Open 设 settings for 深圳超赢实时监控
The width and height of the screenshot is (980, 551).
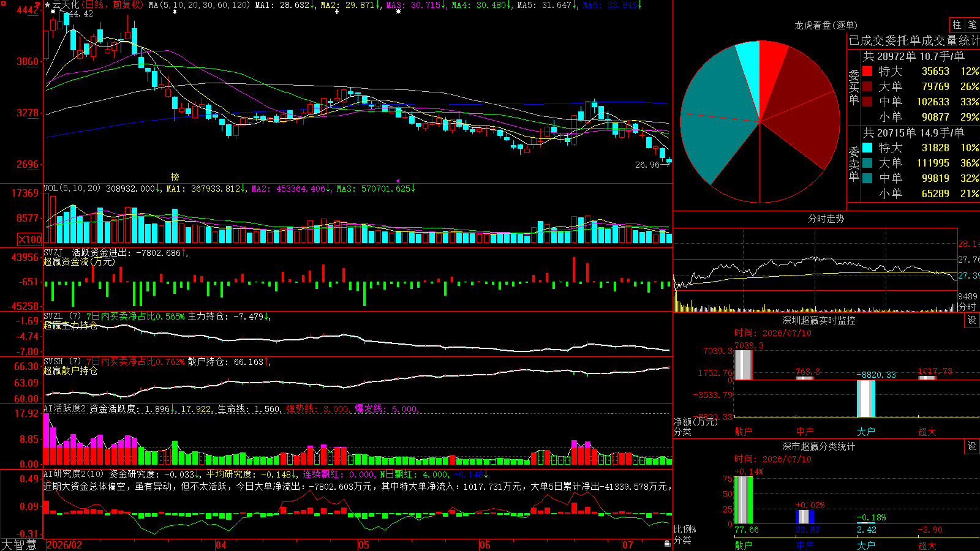[972, 320]
